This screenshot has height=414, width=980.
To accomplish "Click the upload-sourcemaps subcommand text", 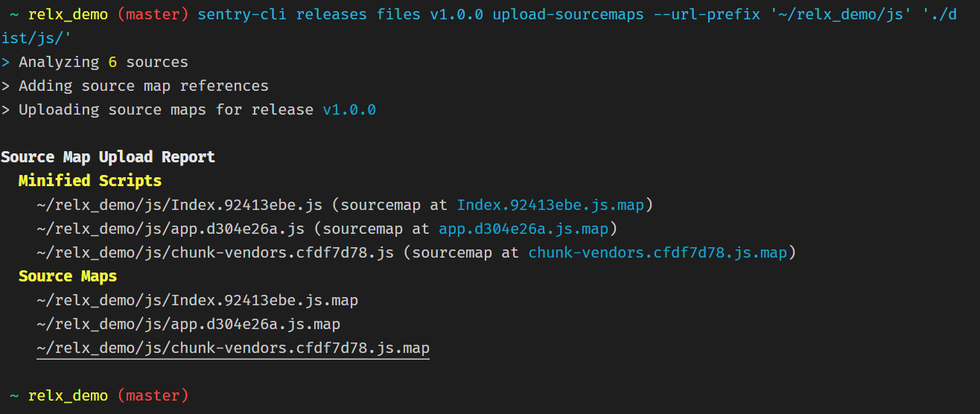I will [567, 15].
